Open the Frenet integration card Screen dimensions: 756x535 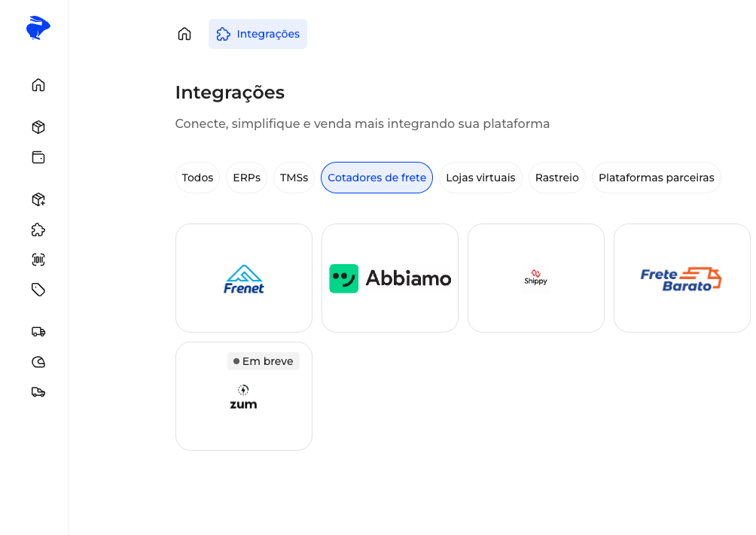click(244, 278)
